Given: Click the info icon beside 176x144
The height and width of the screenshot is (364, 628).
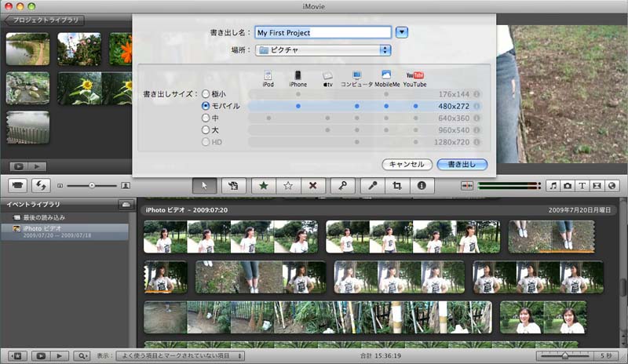Looking at the screenshot, I should pyautogui.click(x=476, y=94).
